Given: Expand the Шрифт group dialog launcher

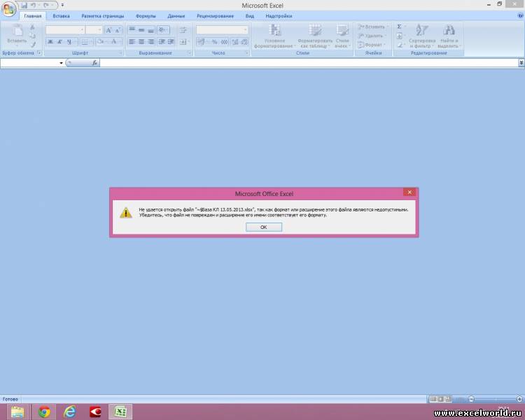Looking at the screenshot, I should pyautogui.click(x=120, y=53).
